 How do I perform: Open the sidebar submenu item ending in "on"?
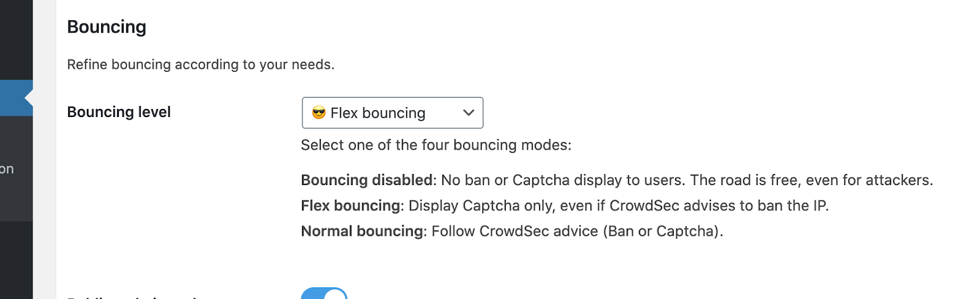[x=7, y=169]
